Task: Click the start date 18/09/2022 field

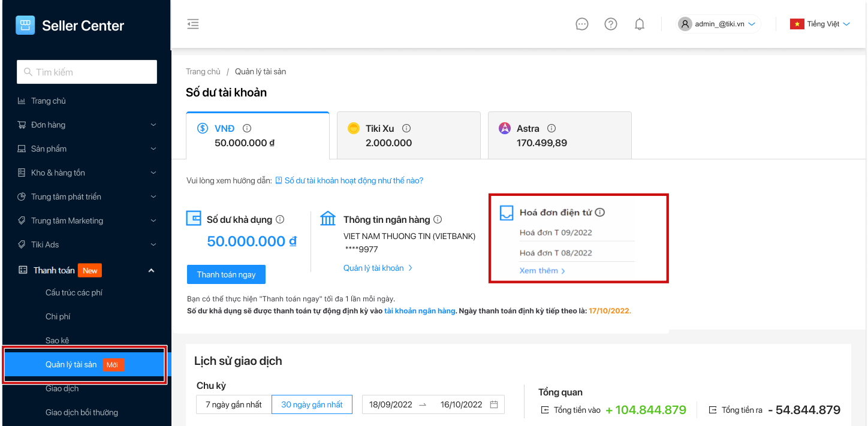Action: (391, 404)
